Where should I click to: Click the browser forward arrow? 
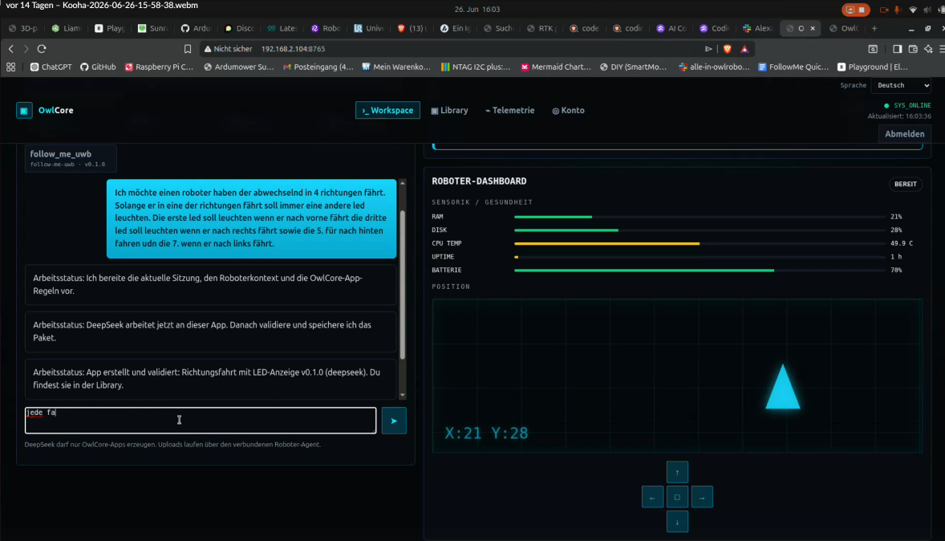click(26, 49)
